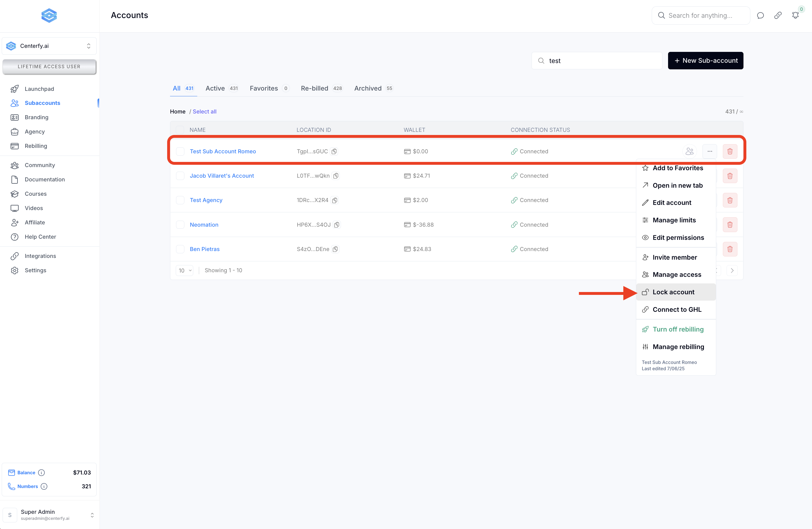Image resolution: width=812 pixels, height=529 pixels.
Task: Delete Jacob Villaret's Account with trash icon
Action: [730, 176]
